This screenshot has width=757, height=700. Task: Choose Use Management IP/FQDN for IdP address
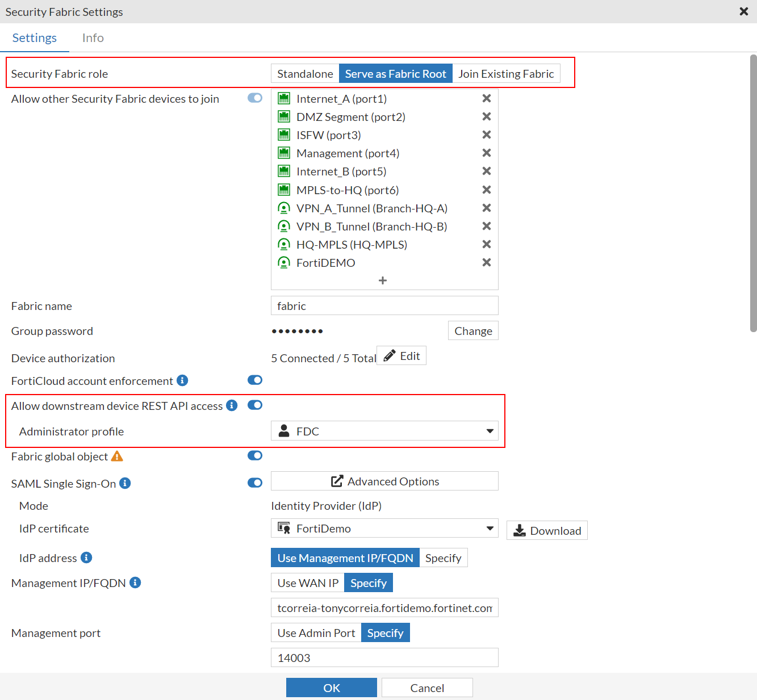[345, 558]
